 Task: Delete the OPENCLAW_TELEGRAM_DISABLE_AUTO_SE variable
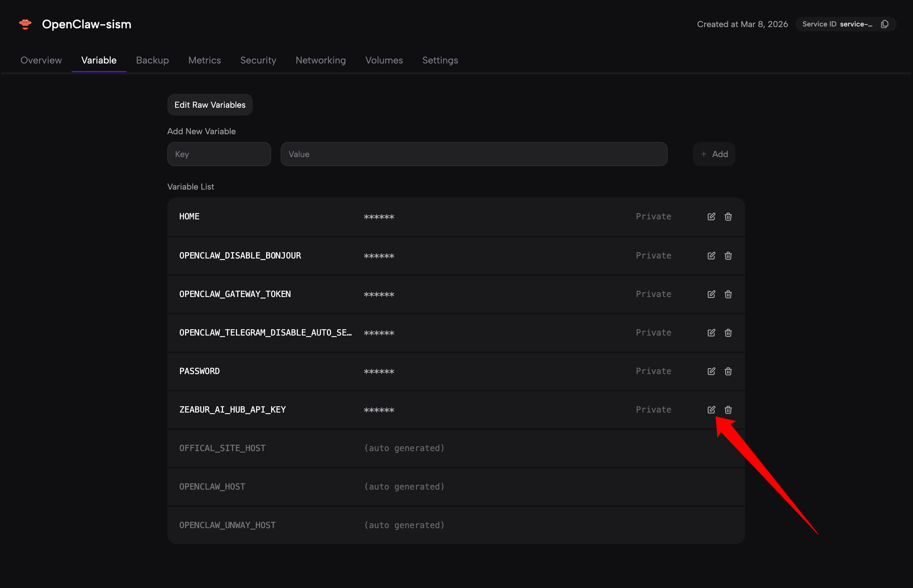(728, 333)
